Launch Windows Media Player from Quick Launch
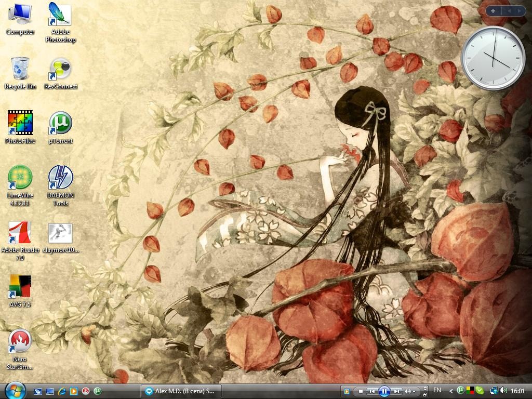 tap(74, 391)
